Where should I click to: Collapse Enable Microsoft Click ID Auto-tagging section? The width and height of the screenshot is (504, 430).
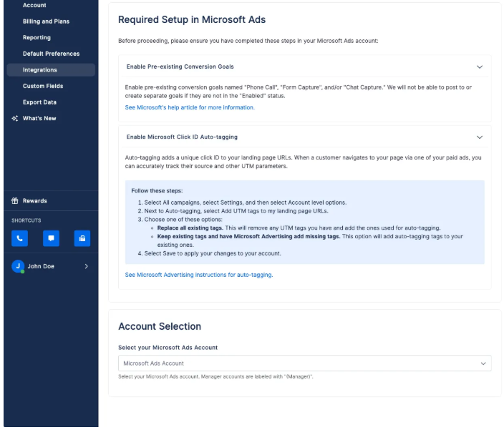pos(479,137)
